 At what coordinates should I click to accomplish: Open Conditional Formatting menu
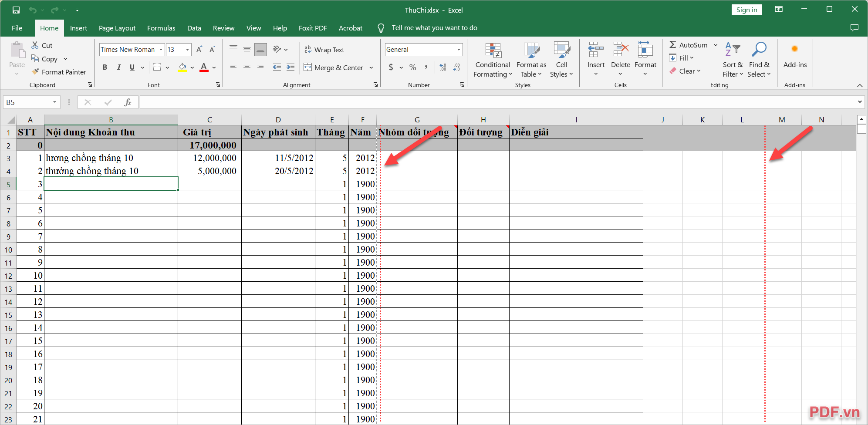tap(493, 60)
